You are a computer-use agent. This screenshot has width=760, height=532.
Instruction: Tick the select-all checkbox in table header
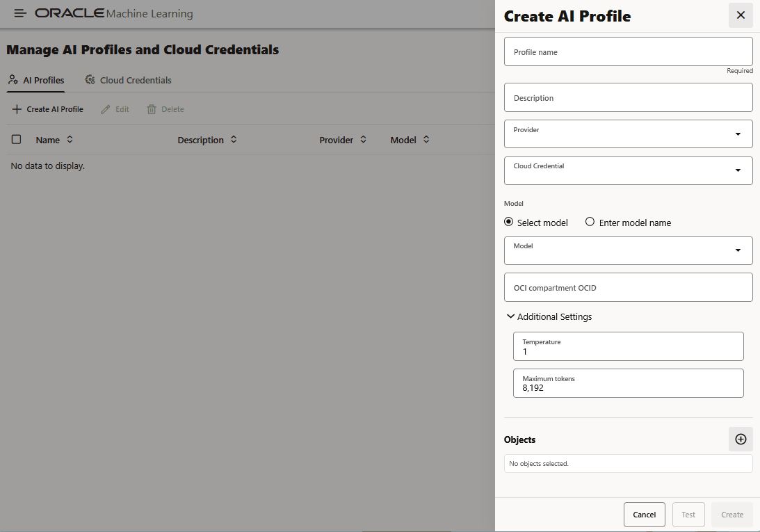pyautogui.click(x=16, y=139)
